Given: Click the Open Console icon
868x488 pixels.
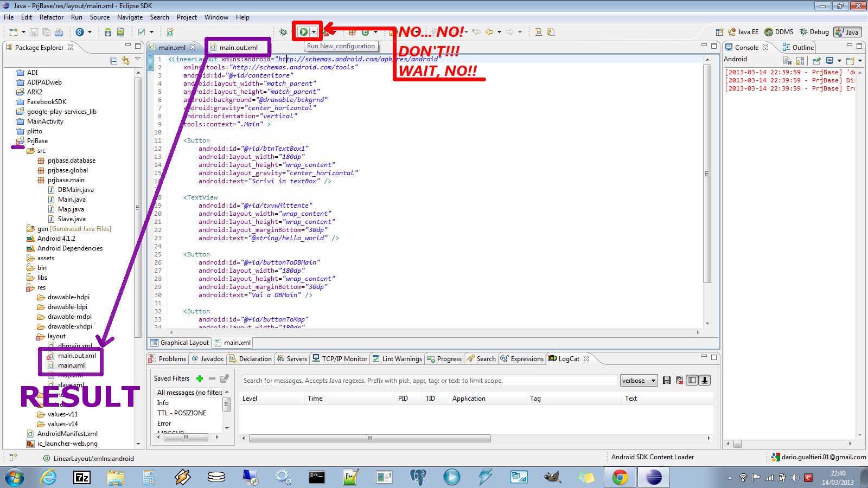Looking at the screenshot, I should pyautogui.click(x=850, y=61).
